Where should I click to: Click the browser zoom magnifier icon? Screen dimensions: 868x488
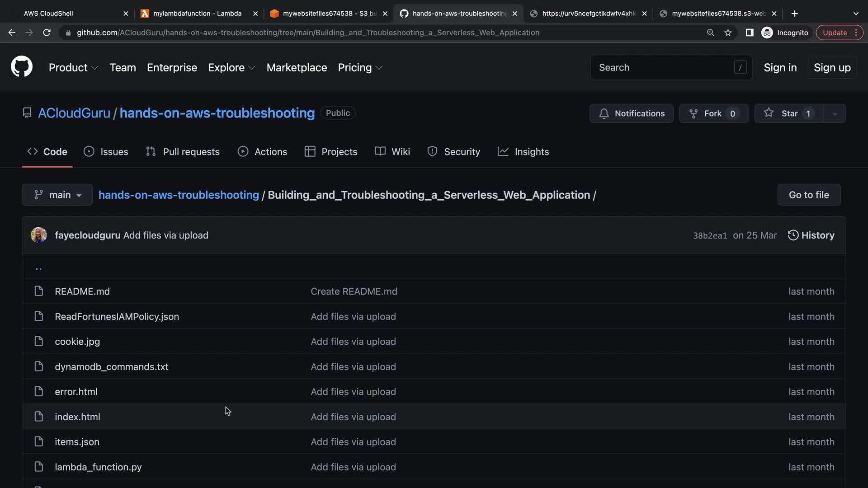(710, 33)
